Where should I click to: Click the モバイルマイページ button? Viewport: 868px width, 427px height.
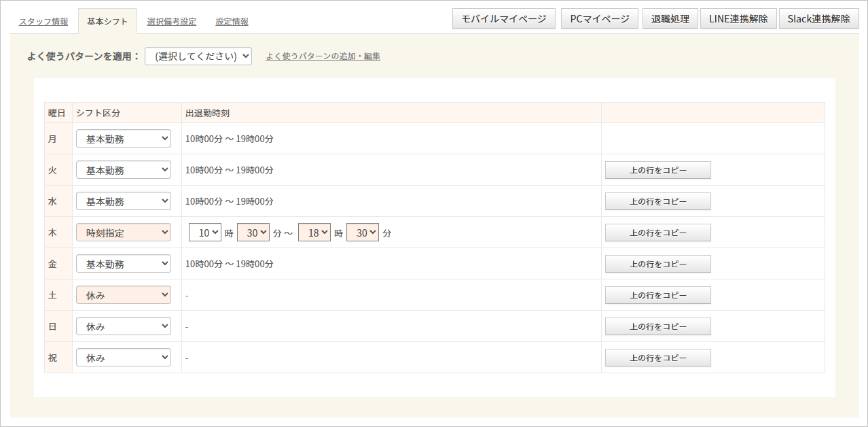tap(504, 19)
